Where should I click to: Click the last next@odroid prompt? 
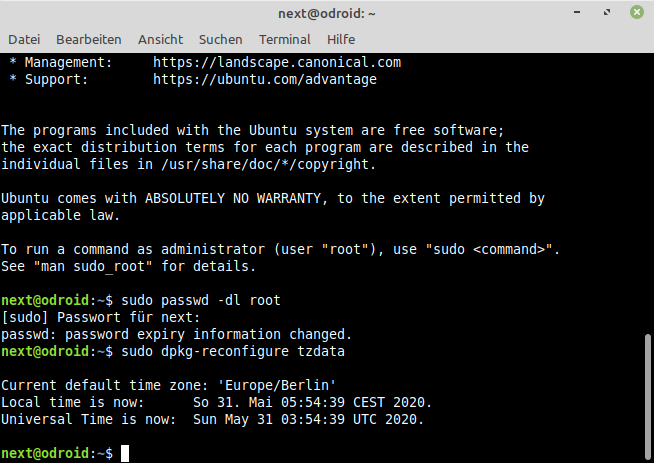click(57, 453)
